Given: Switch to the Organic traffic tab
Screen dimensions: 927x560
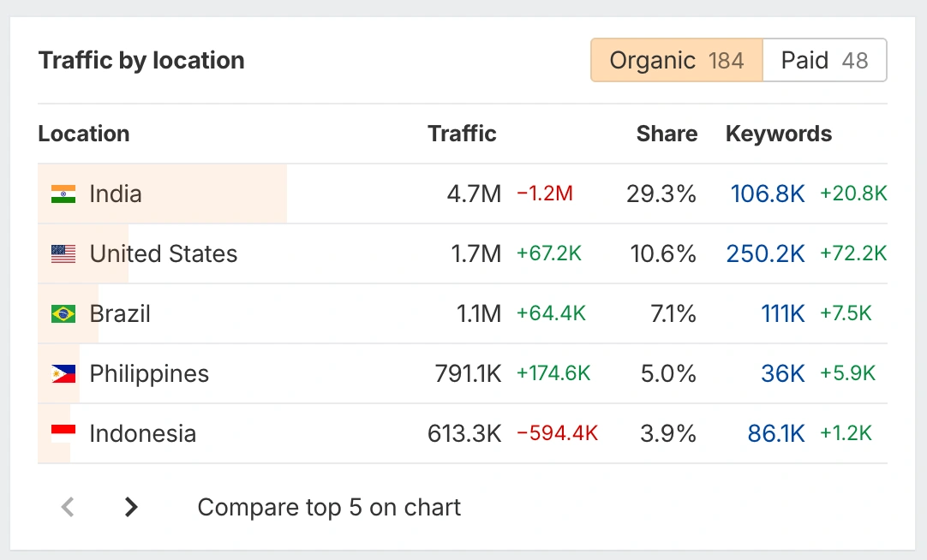Looking at the screenshot, I should pyautogui.click(x=676, y=61).
